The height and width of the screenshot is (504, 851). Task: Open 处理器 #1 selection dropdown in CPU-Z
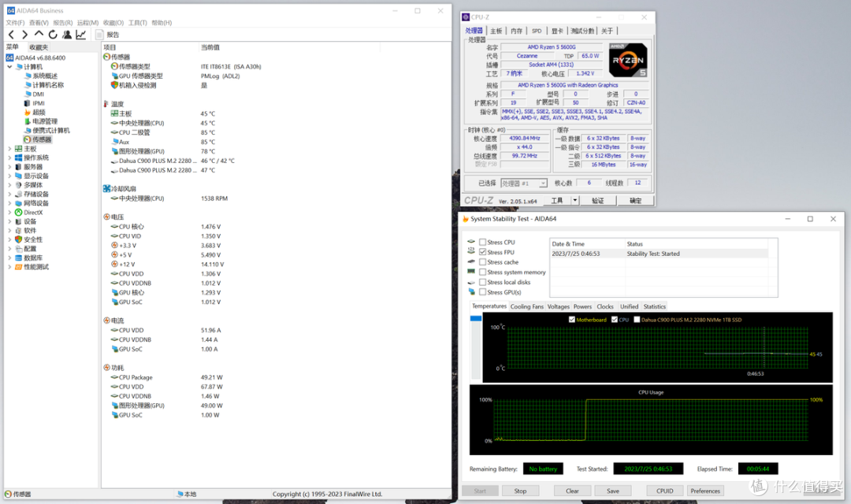[524, 183]
